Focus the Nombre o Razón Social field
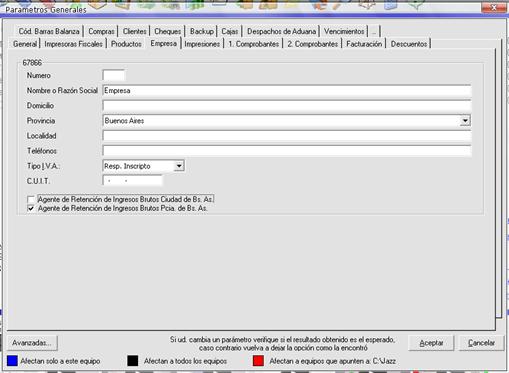The width and height of the screenshot is (509, 373). click(x=287, y=91)
